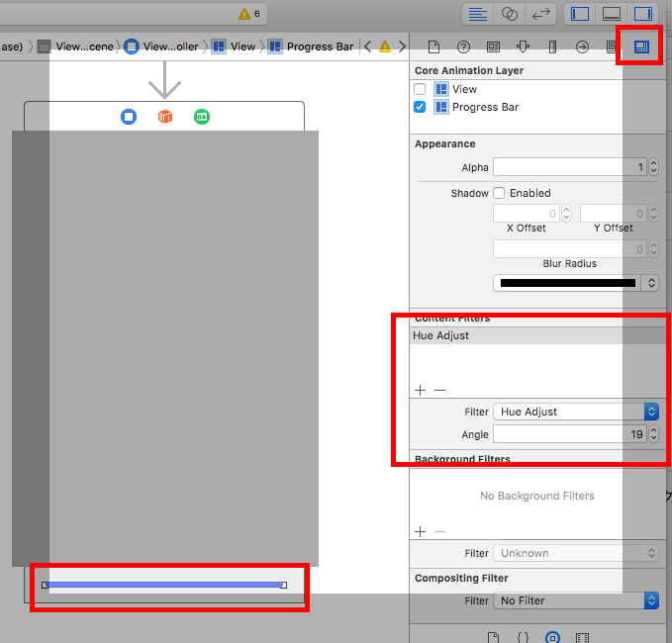Open the File inspector tab
This screenshot has height=643, width=672.
coord(433,46)
